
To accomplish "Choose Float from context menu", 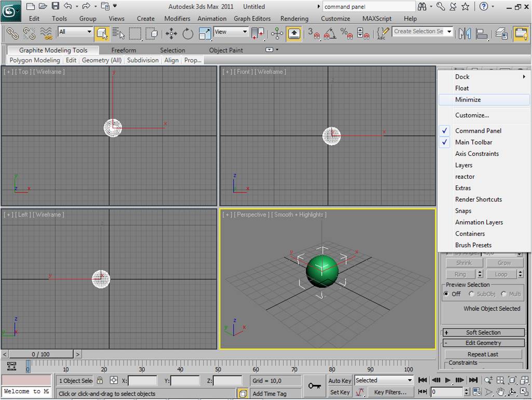I will [x=484, y=88].
